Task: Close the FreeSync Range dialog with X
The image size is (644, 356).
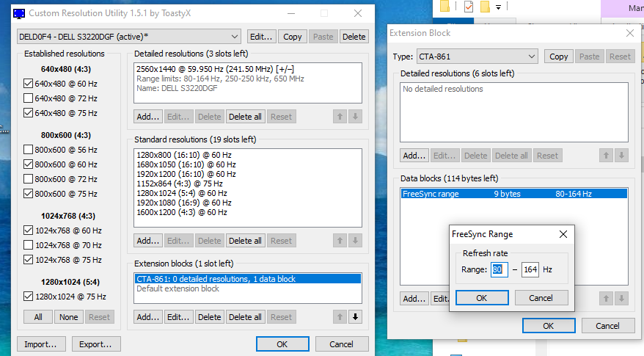Action: [x=563, y=234]
